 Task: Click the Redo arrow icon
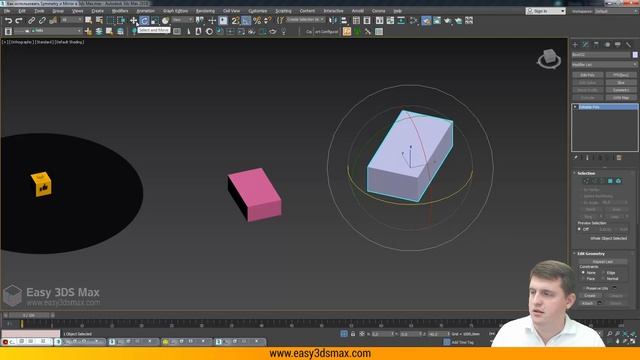[x=19, y=20]
